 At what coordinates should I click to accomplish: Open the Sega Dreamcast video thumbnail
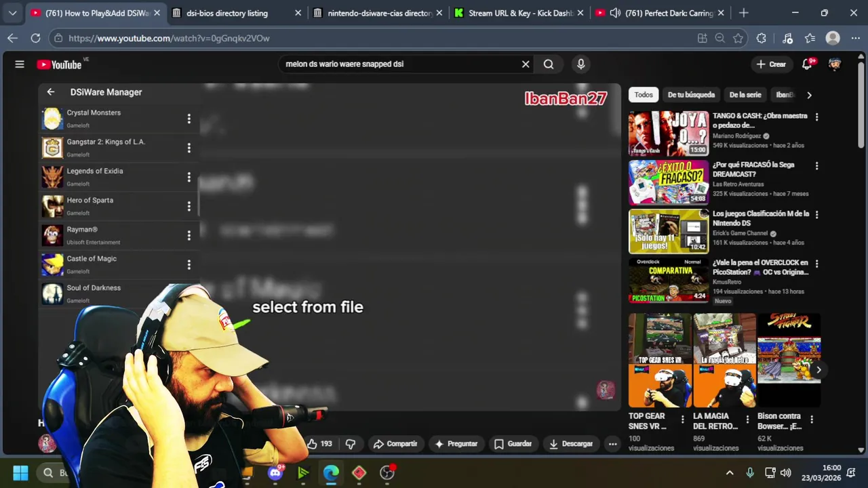coord(669,182)
